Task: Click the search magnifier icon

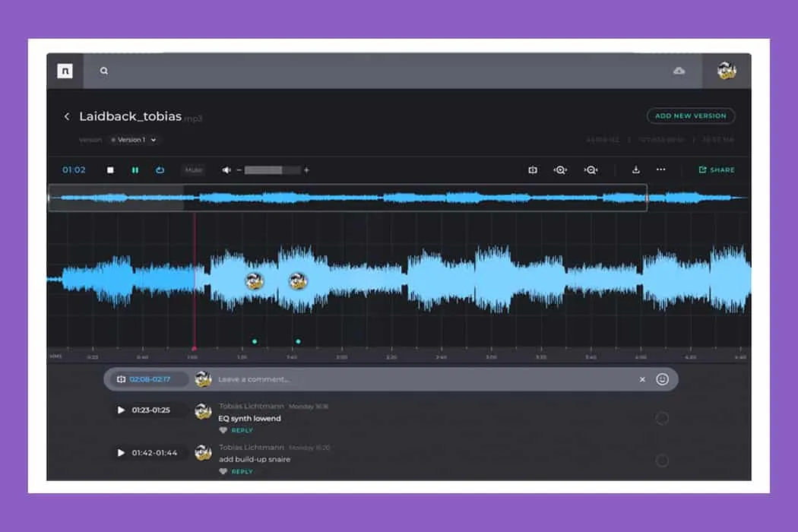Action: [104, 70]
